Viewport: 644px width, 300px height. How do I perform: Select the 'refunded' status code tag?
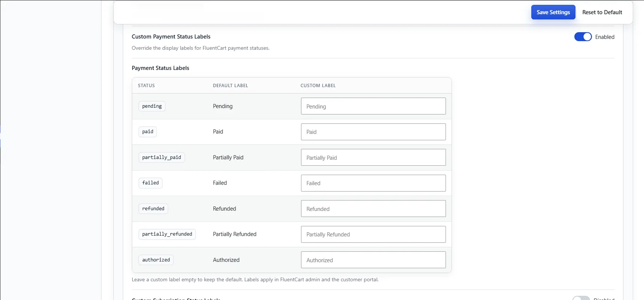pyautogui.click(x=153, y=209)
